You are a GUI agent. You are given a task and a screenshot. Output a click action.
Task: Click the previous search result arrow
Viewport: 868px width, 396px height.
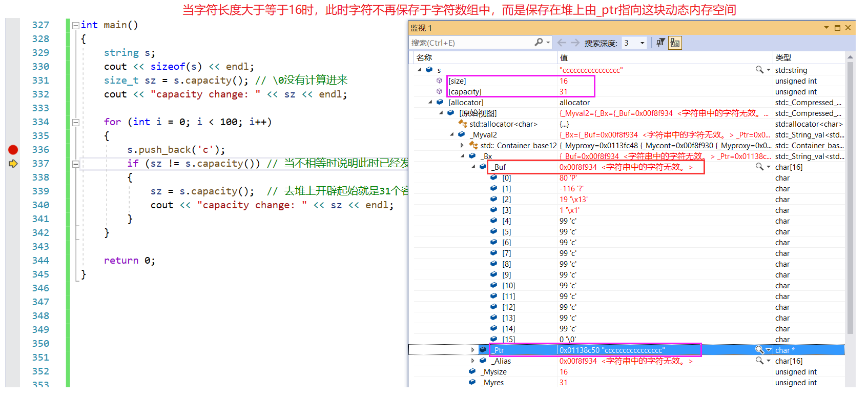coord(562,43)
